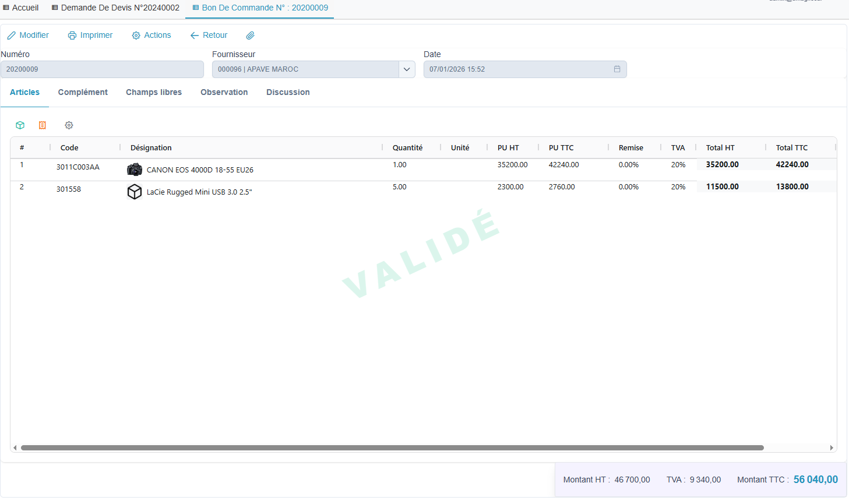
Task: Show the Discussion tab
Action: pos(288,92)
